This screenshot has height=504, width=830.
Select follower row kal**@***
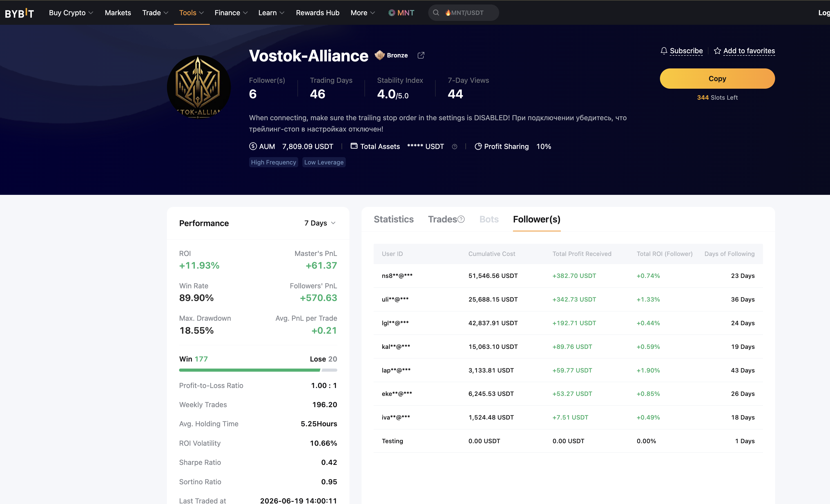[568, 346]
